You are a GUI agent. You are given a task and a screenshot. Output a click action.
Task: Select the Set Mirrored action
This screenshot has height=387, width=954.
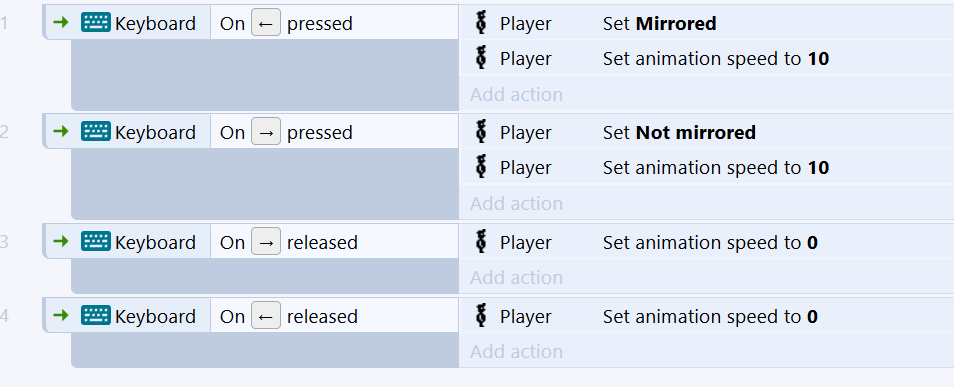[706, 23]
